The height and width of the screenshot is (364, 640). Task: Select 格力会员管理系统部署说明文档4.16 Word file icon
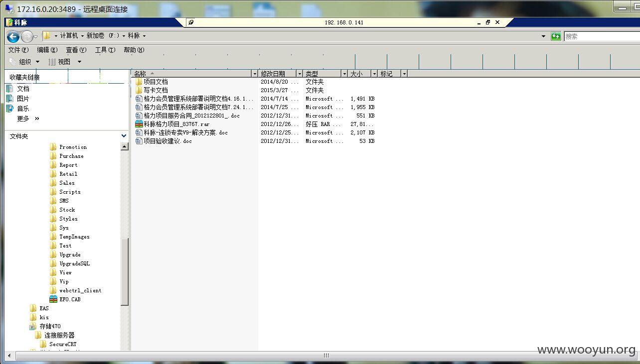click(x=139, y=99)
